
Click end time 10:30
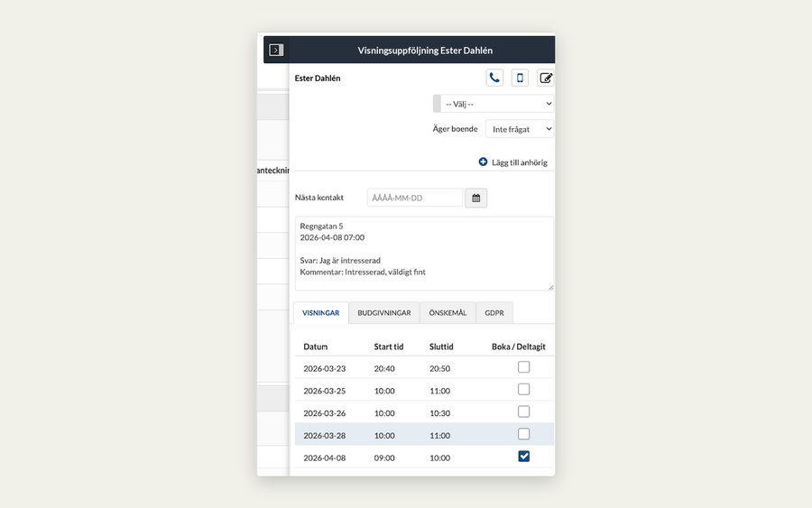click(439, 413)
